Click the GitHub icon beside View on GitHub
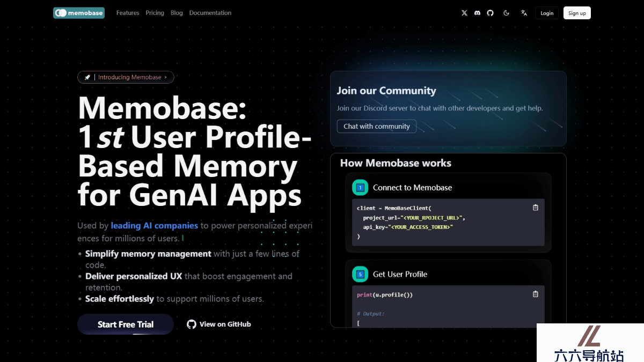 (x=191, y=324)
